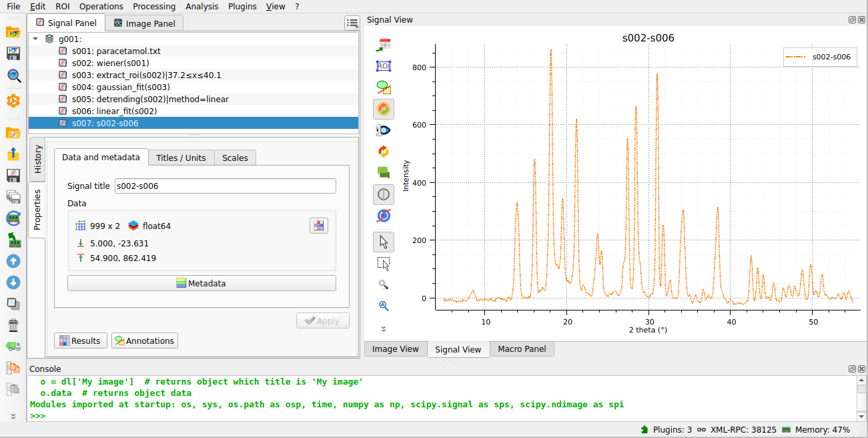Toggle the auto-refresh button in plot toolbar
This screenshot has height=438, width=868.
tap(383, 109)
